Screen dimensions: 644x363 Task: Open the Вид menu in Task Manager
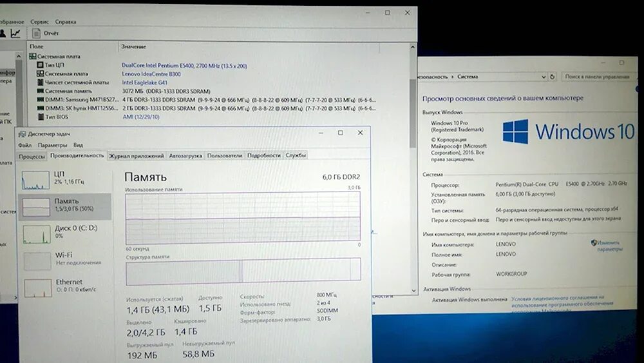click(78, 145)
